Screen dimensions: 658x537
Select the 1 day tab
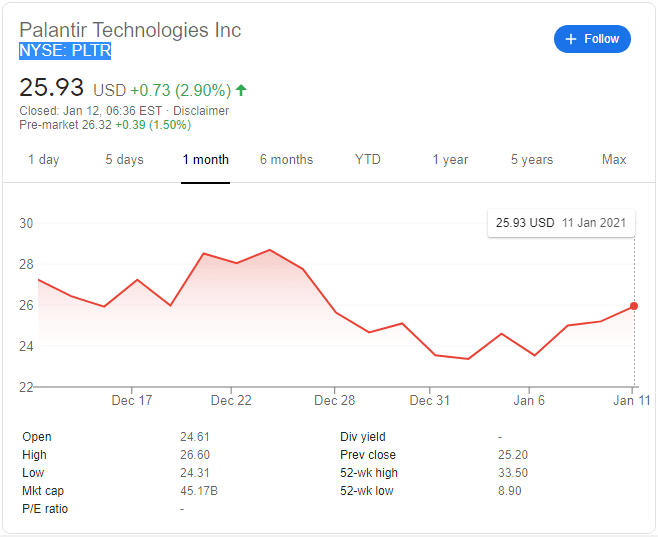(43, 160)
